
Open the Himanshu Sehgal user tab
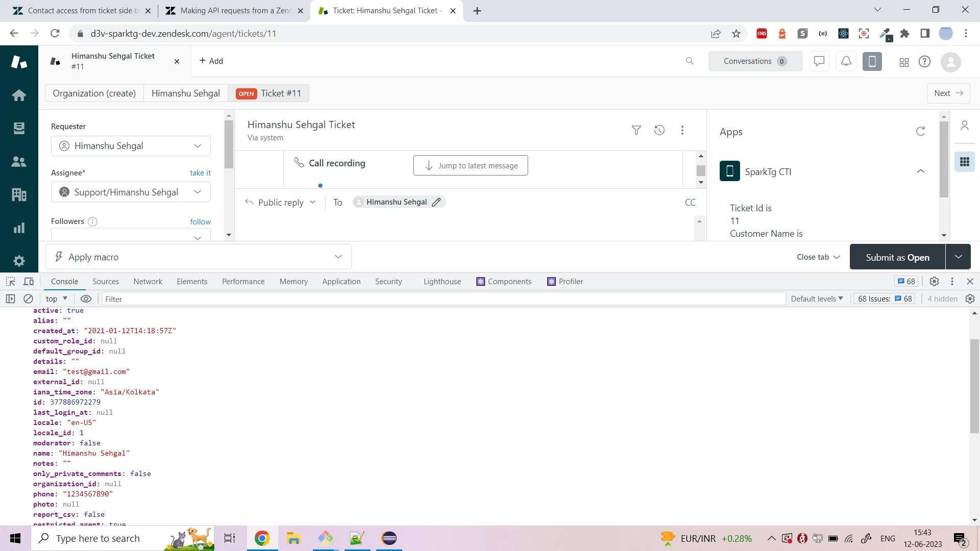(185, 93)
